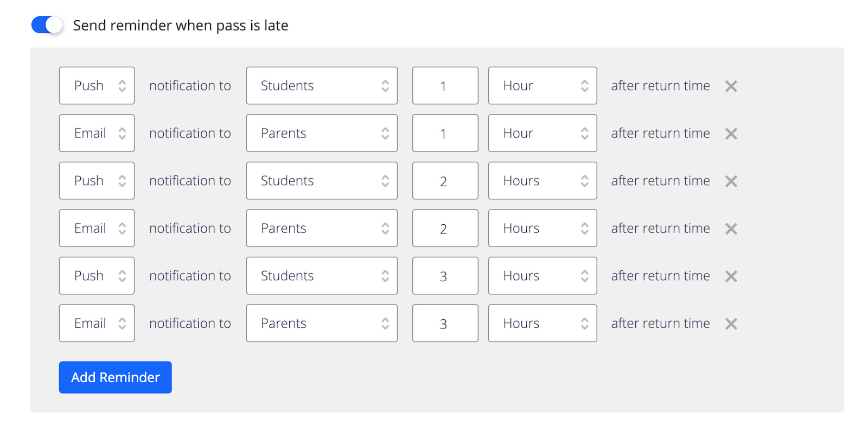Viewport: 868px width, 423px height.
Task: Open the Push notification type dropdown
Action: tap(97, 85)
